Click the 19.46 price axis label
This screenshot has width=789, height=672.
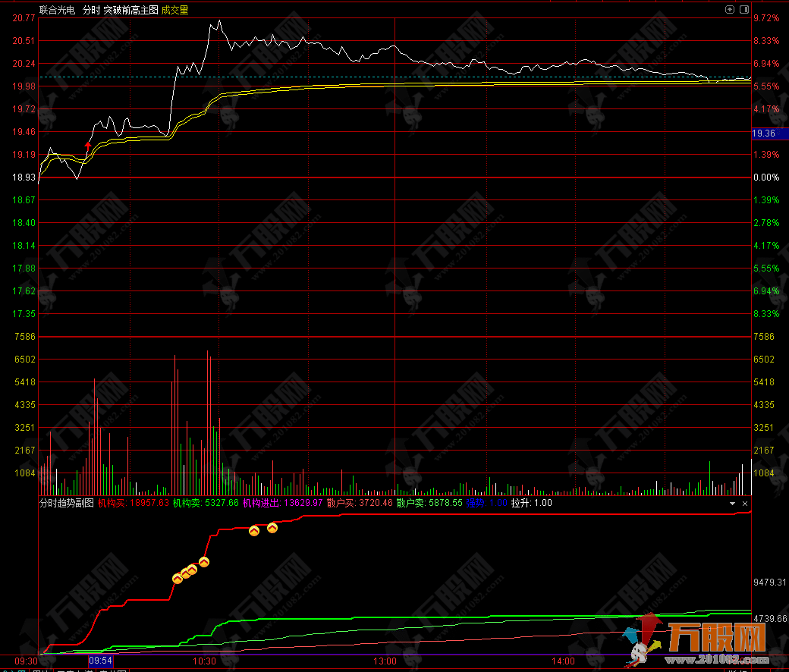click(x=24, y=132)
